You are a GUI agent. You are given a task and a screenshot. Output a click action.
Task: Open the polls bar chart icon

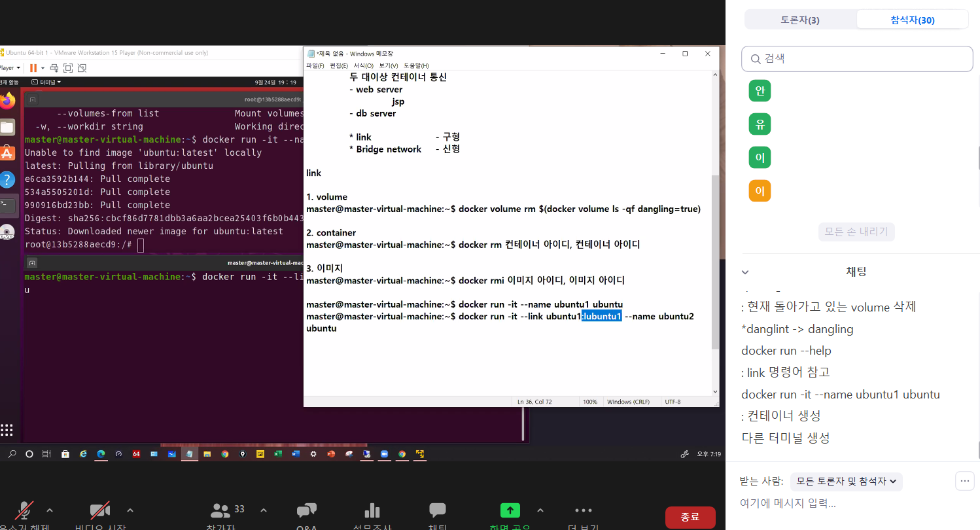coord(372,511)
